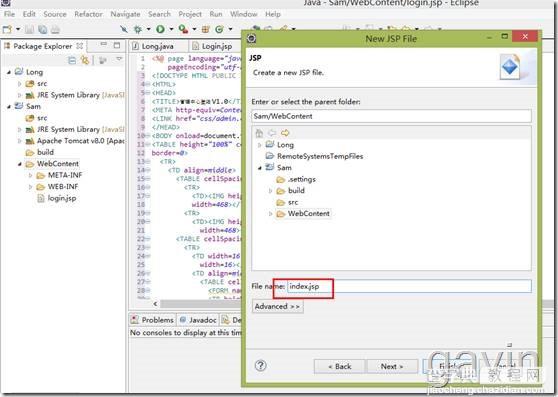Image resolution: width=558 pixels, height=397 pixels.
Task: Open the Search menu
Action: pos(159,14)
